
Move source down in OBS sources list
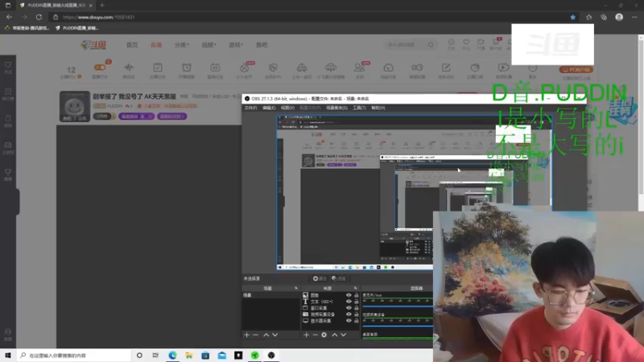tap(344, 335)
